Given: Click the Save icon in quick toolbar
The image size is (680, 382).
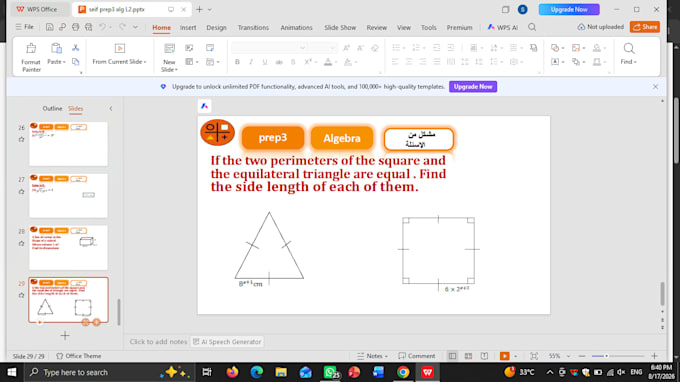Looking at the screenshot, I should point(49,27).
